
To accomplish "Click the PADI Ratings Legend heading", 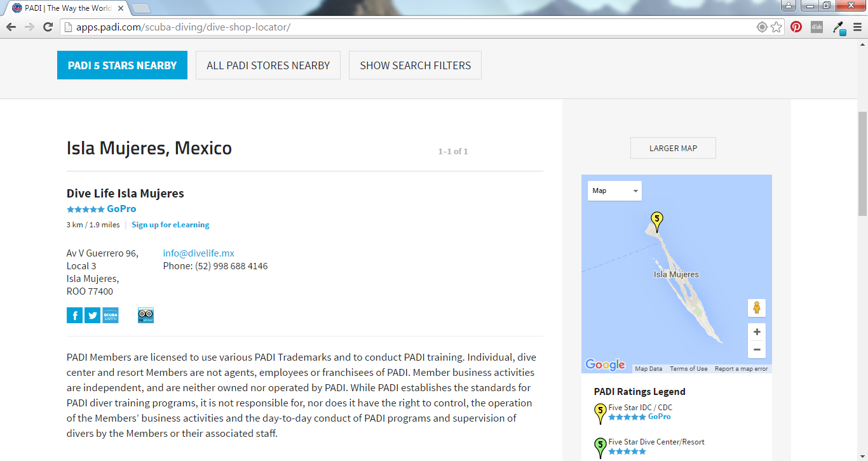I will [640, 392].
